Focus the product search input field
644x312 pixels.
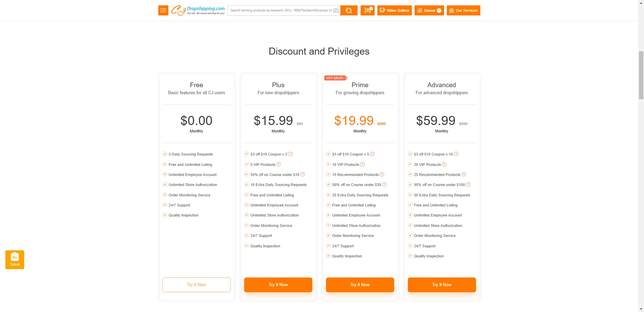281,10
